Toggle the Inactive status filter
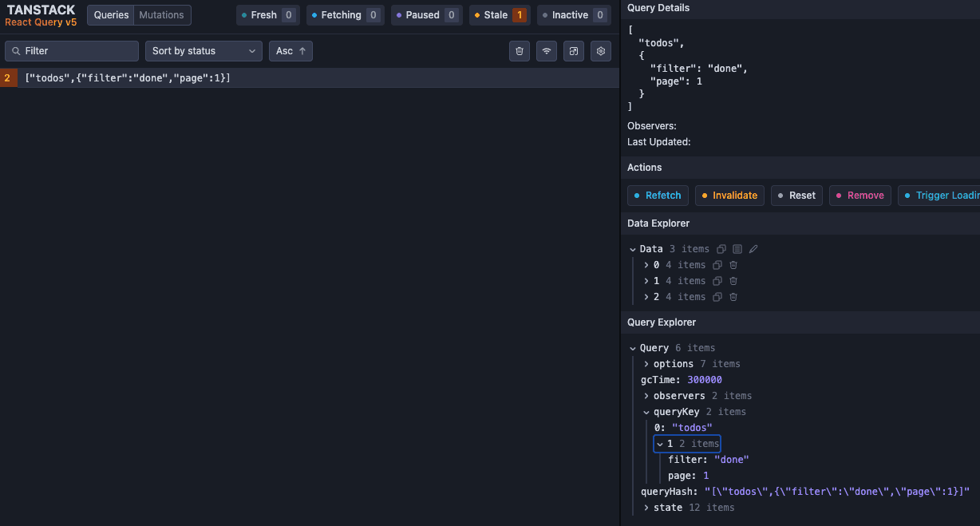 [x=572, y=15]
